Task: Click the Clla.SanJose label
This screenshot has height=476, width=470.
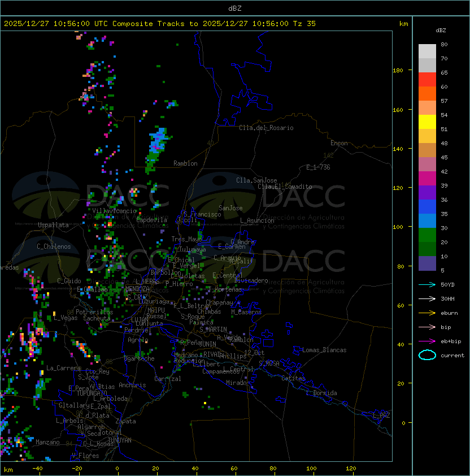Action: click(x=256, y=180)
